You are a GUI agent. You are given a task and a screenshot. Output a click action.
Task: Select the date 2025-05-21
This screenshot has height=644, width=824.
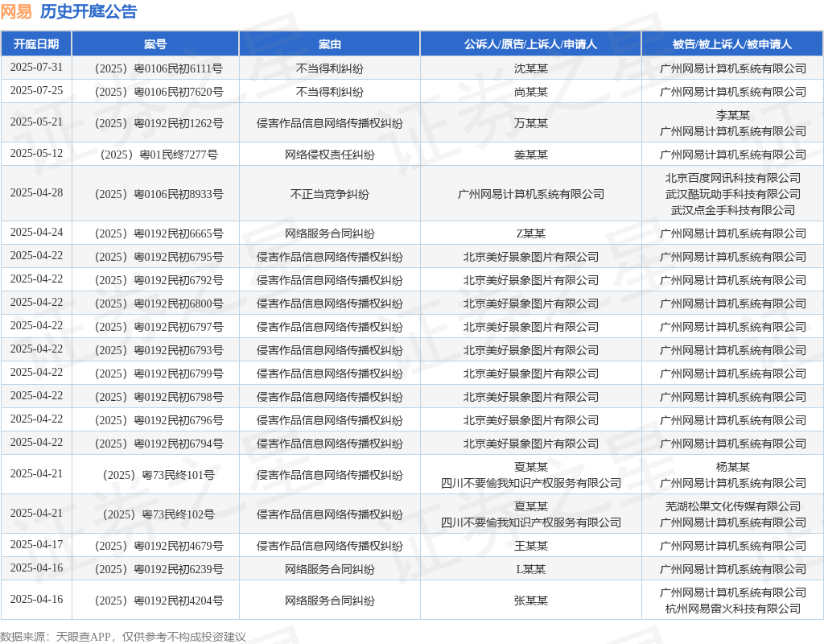(36, 122)
